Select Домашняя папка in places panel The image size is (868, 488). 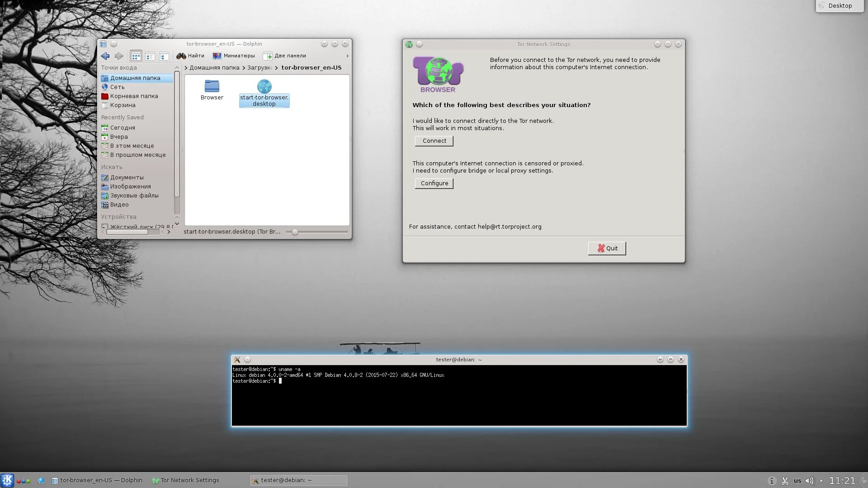pyautogui.click(x=135, y=78)
